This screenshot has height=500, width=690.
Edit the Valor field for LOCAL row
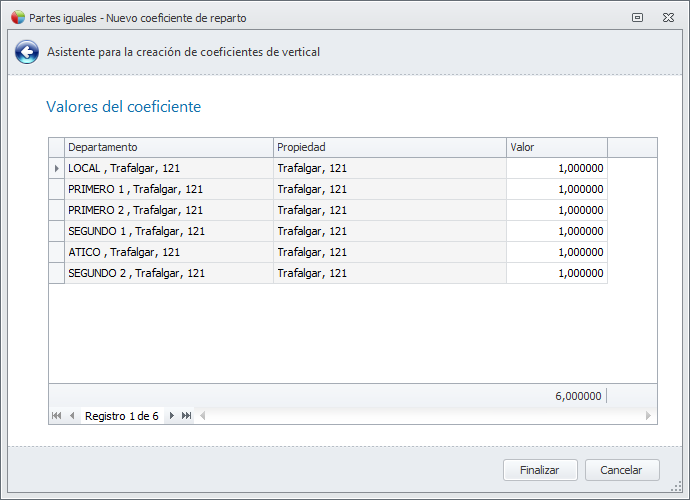point(556,168)
